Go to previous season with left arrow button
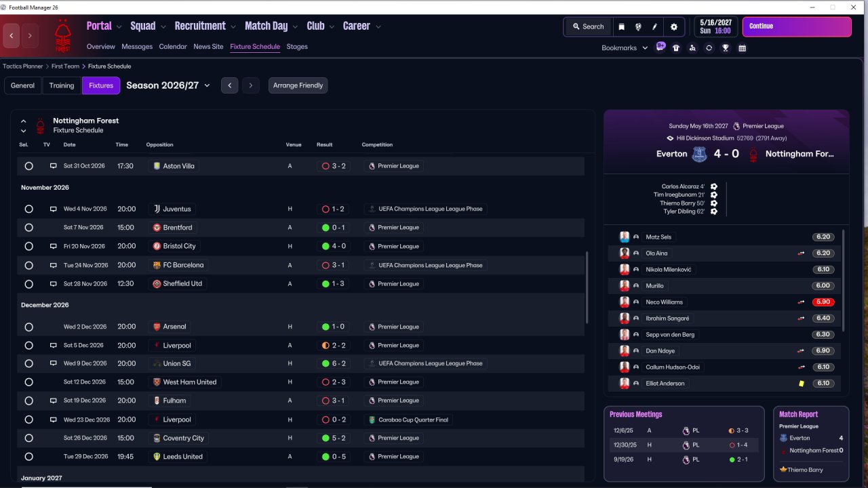 (230, 85)
